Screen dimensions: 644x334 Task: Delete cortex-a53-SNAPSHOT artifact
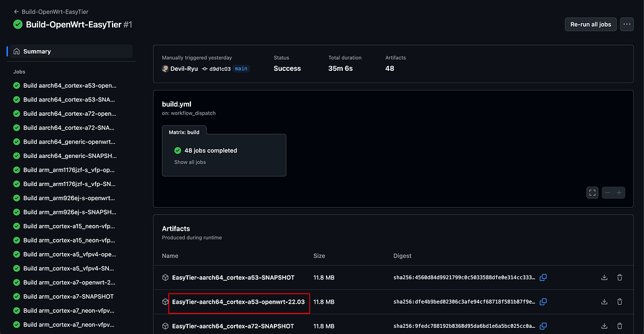[619, 277]
